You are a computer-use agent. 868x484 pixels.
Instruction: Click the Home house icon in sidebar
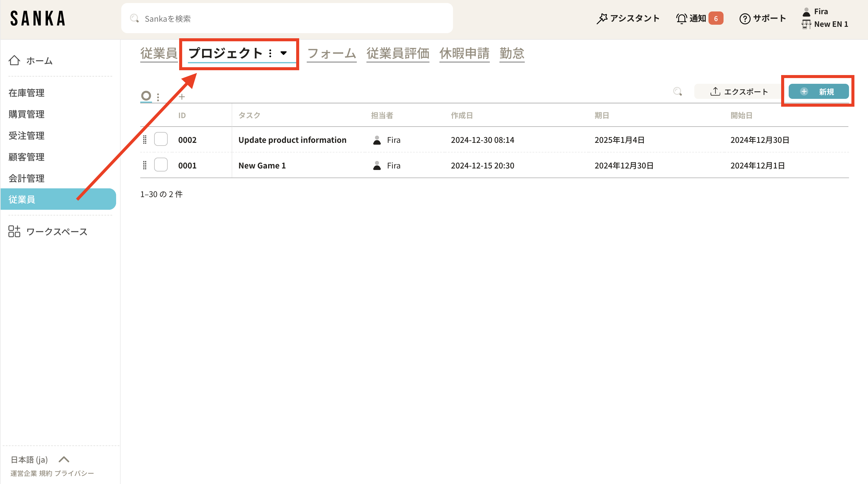coord(14,61)
